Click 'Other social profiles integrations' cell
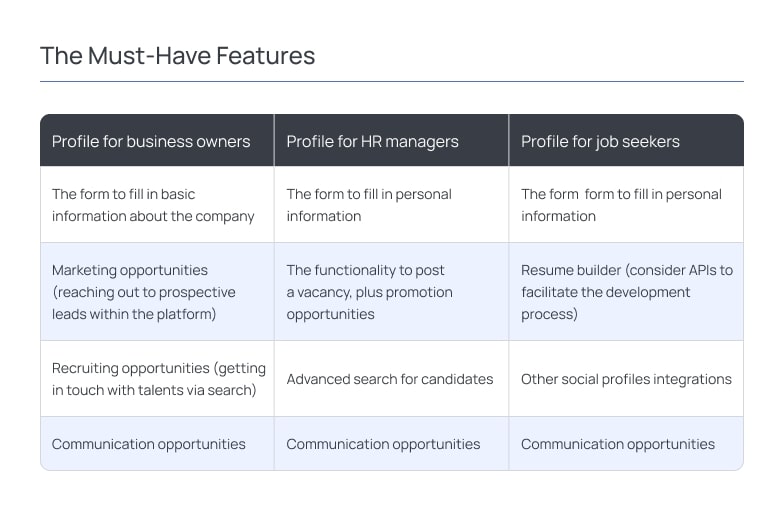 [626, 379]
